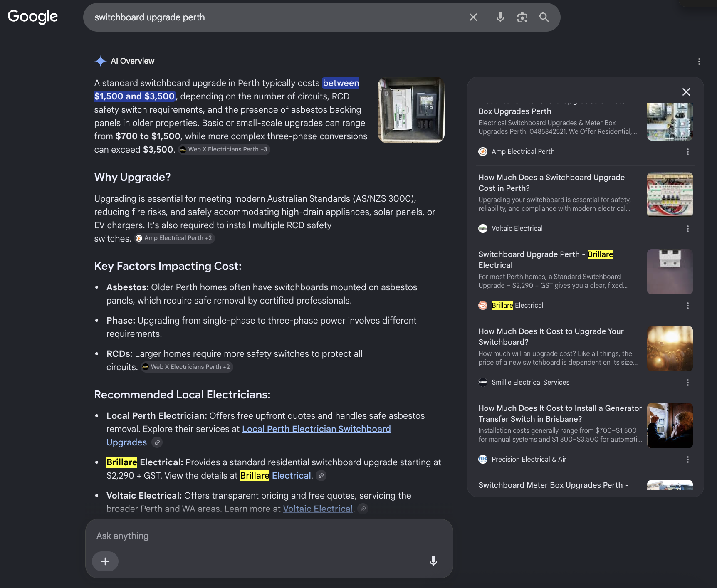Open Brillare Electrical inline link
This screenshot has height=588, width=717.
pos(275,476)
